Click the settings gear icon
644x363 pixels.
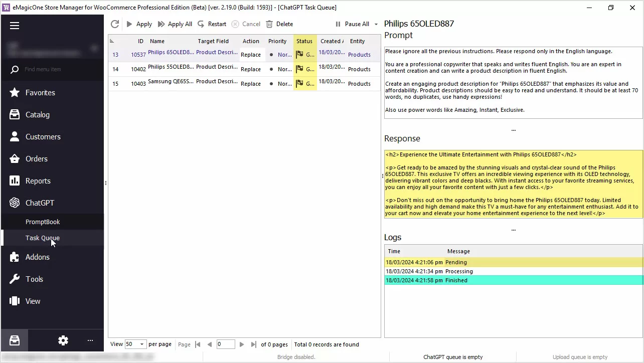[63, 340]
